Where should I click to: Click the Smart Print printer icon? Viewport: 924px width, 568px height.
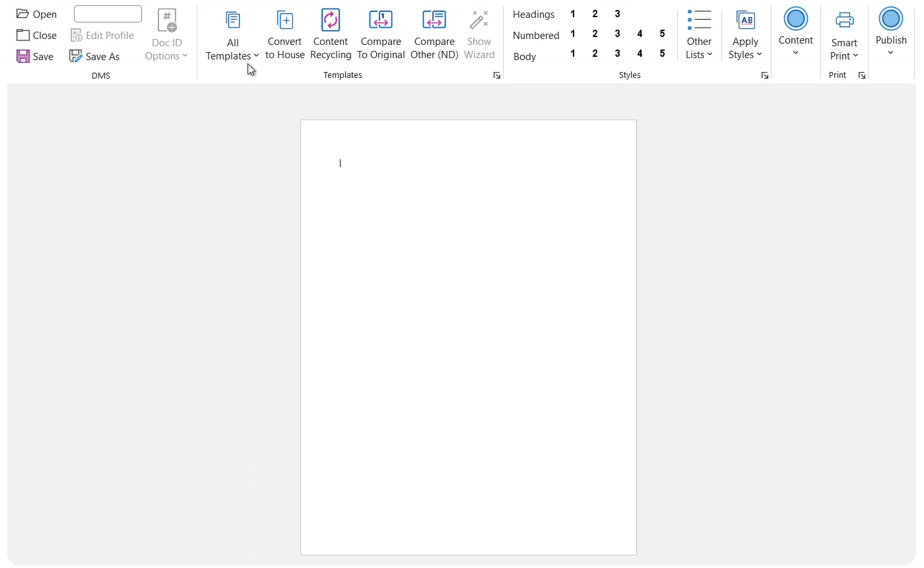[x=845, y=20]
